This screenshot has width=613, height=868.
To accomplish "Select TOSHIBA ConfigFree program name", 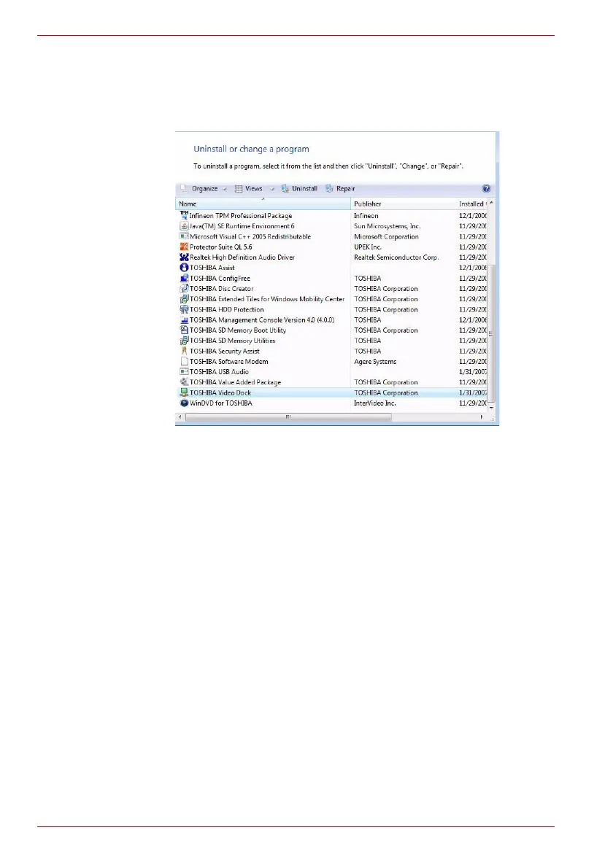I will [220, 279].
